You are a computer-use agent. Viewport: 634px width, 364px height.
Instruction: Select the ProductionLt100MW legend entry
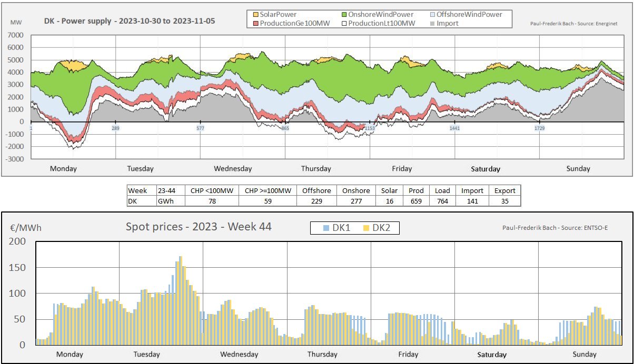point(378,23)
